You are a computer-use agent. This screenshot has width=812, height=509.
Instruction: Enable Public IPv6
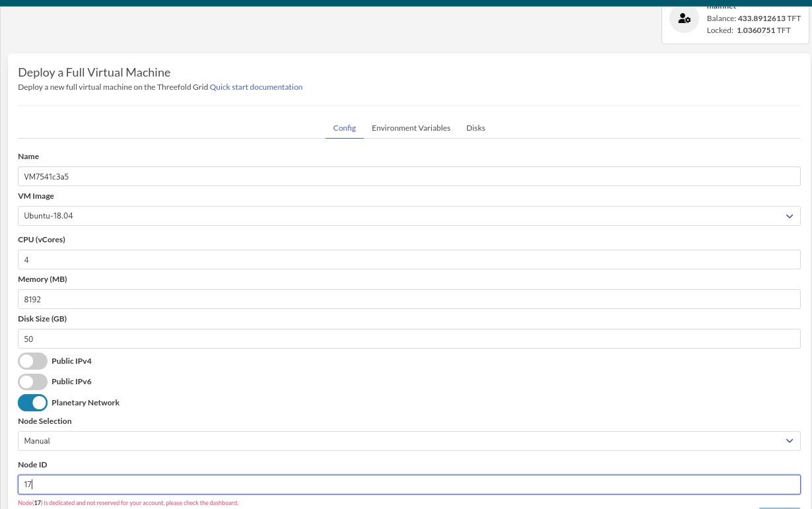[x=32, y=382]
